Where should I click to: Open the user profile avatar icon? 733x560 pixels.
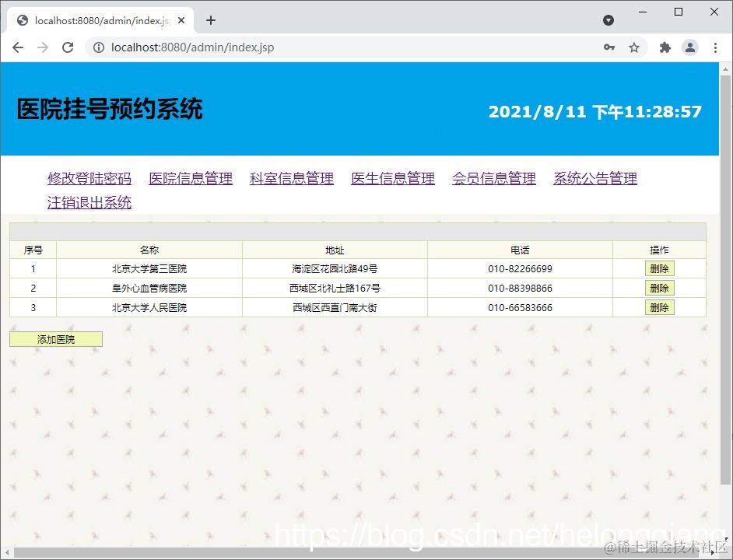tap(690, 47)
